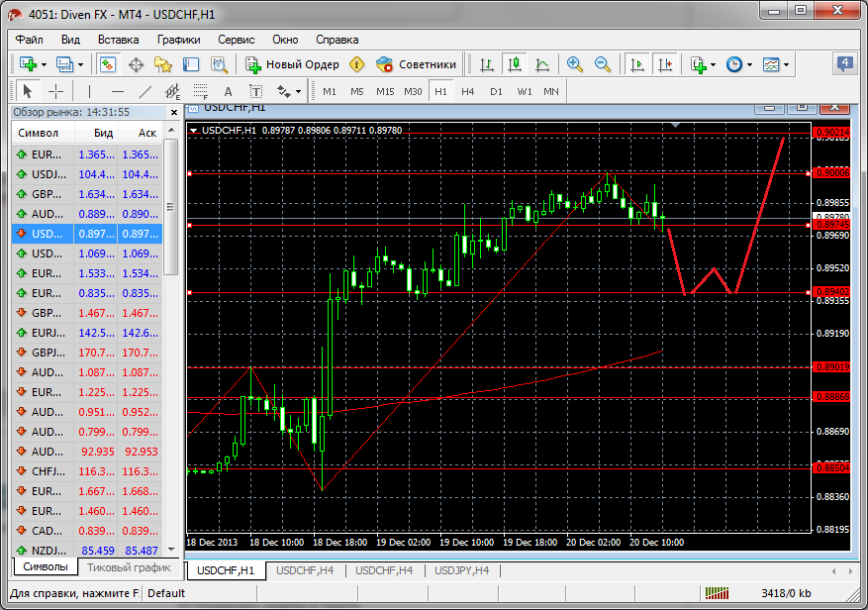Select the Fibonacci Retracement tool
Image resolution: width=868 pixels, height=610 pixels.
coord(200,91)
